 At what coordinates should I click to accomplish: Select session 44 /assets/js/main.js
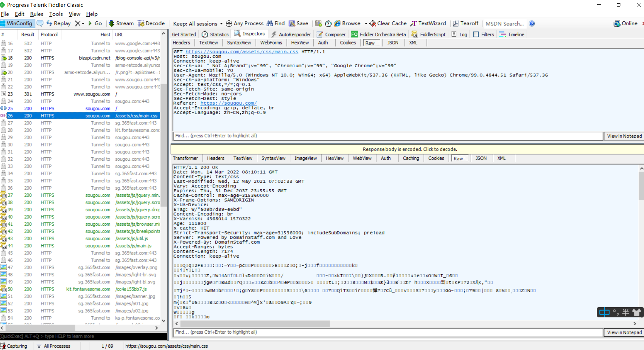[x=80, y=246]
